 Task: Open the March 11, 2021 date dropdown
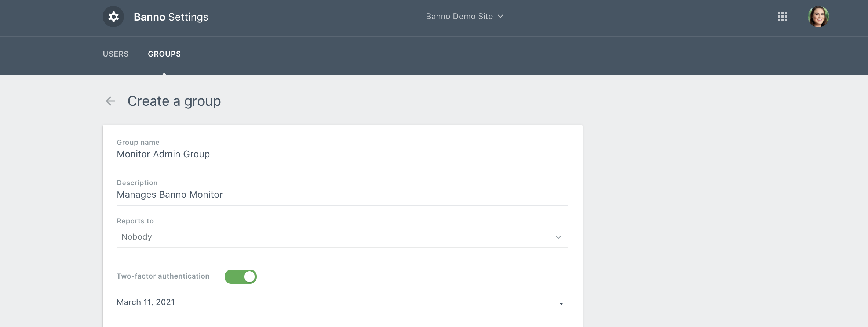[x=341, y=302]
